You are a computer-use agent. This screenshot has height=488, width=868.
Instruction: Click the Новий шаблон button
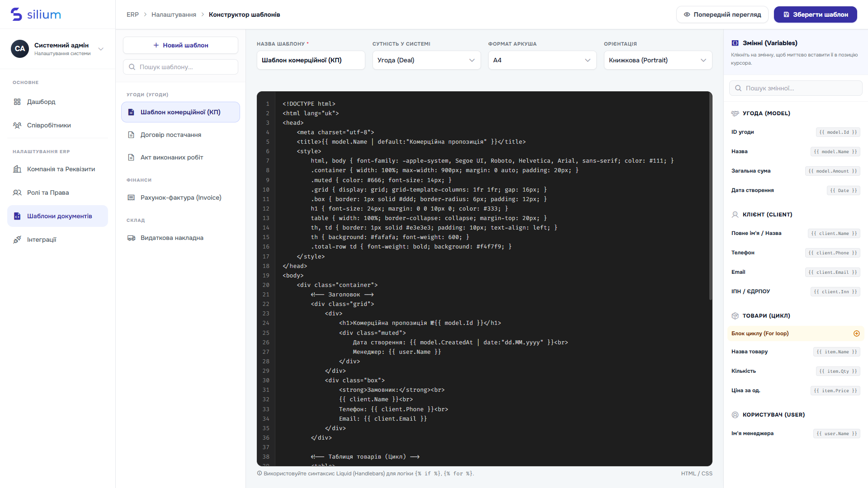point(180,45)
